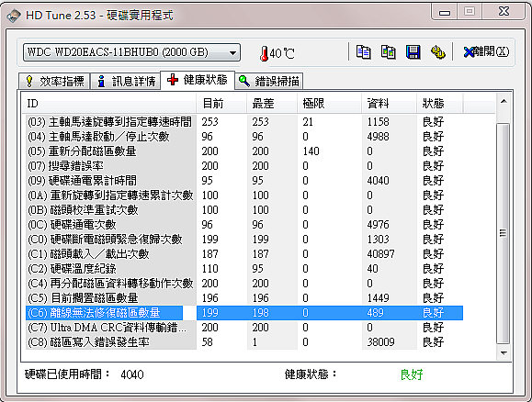Click the HD Tune title bar app icon
The image size is (532, 402).
coord(14,16)
